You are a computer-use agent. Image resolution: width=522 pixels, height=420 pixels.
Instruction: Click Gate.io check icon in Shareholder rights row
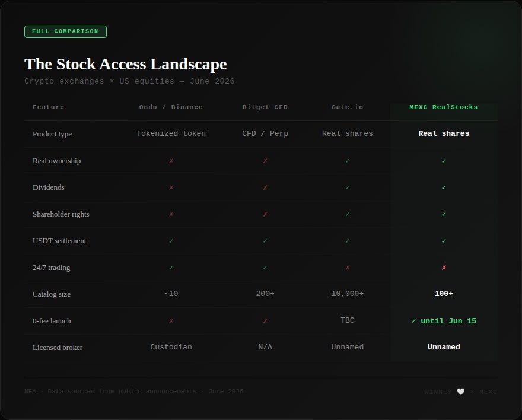click(x=347, y=214)
